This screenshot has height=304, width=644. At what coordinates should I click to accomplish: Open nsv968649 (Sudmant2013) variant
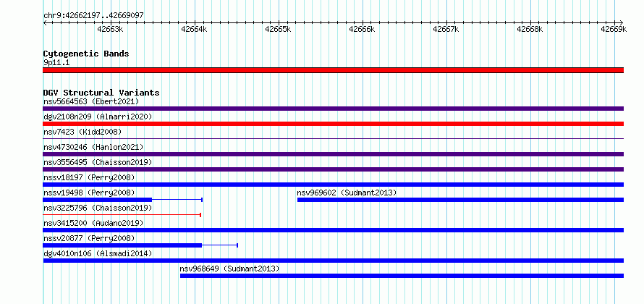click(x=229, y=269)
